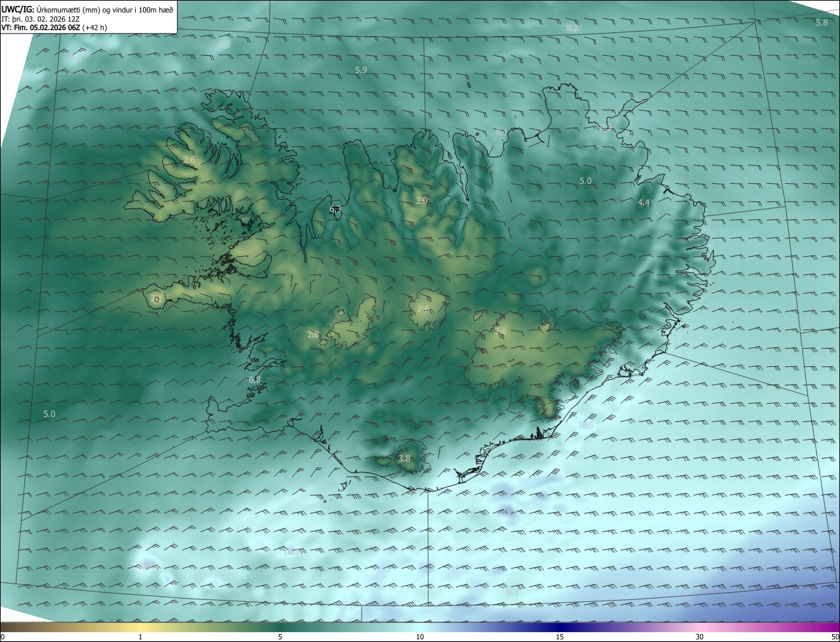Click the 5 tick on the color scale

pos(280,637)
